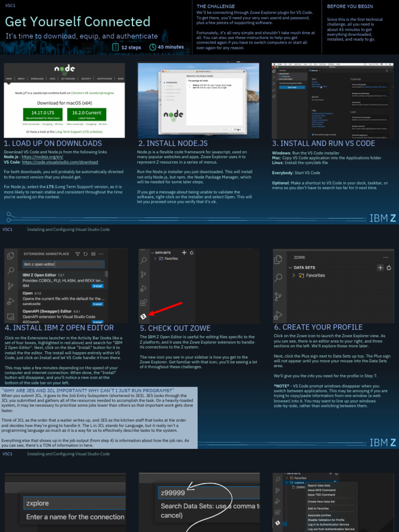Install the Open extension by sandcastle
This screenshot has width=399, height=532.
click(98, 304)
